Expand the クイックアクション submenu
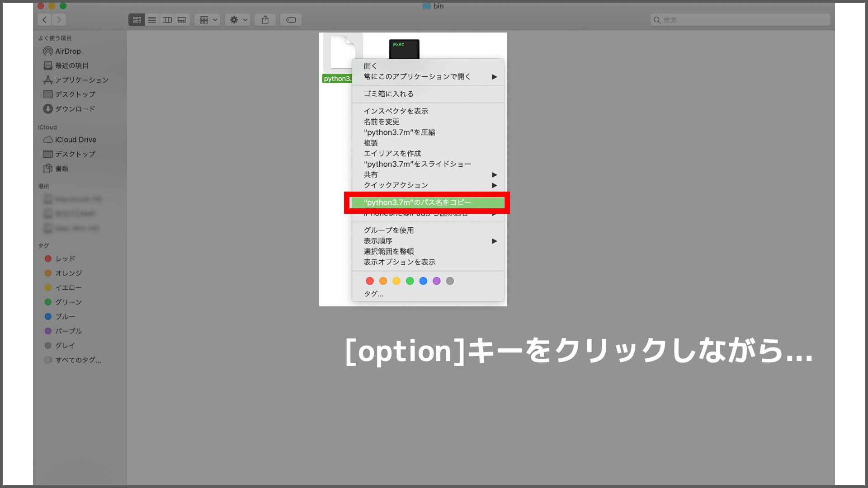The image size is (868, 488). (428, 185)
